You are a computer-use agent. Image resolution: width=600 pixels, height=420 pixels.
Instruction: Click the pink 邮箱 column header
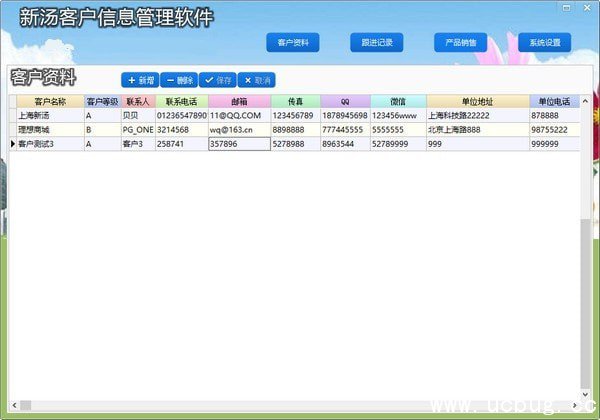click(239, 101)
